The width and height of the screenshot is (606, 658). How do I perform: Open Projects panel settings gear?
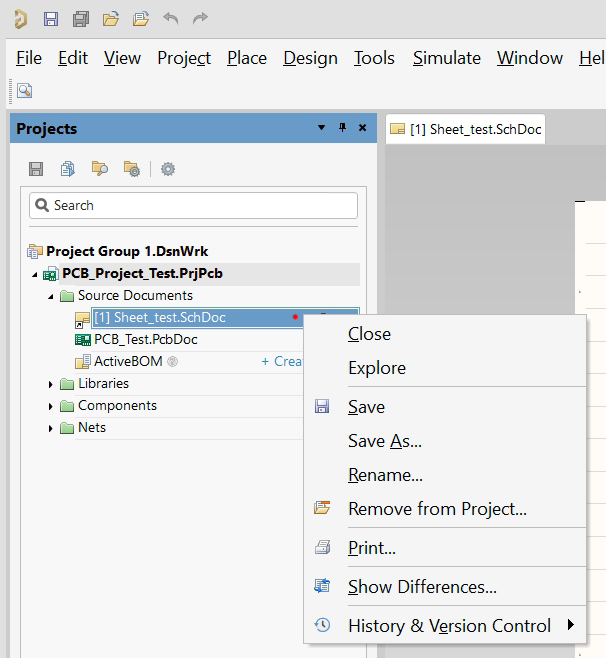[168, 169]
